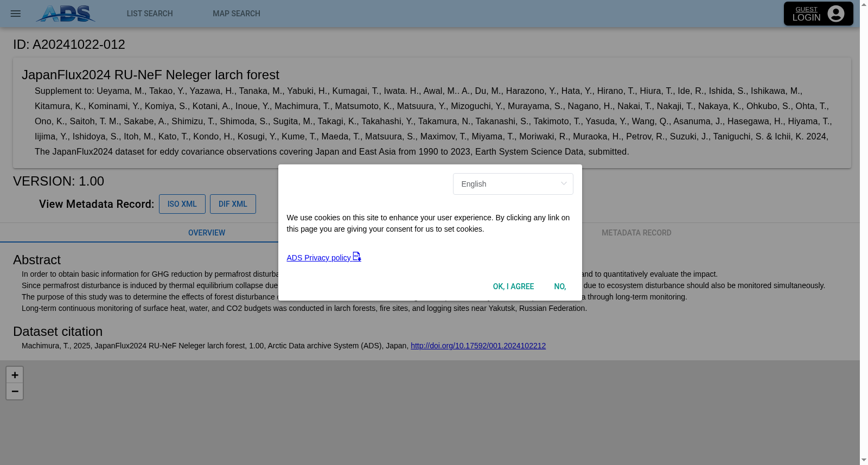Image resolution: width=868 pixels, height=465 pixels.
Task: Click the Abstract heading
Action: coord(37,260)
